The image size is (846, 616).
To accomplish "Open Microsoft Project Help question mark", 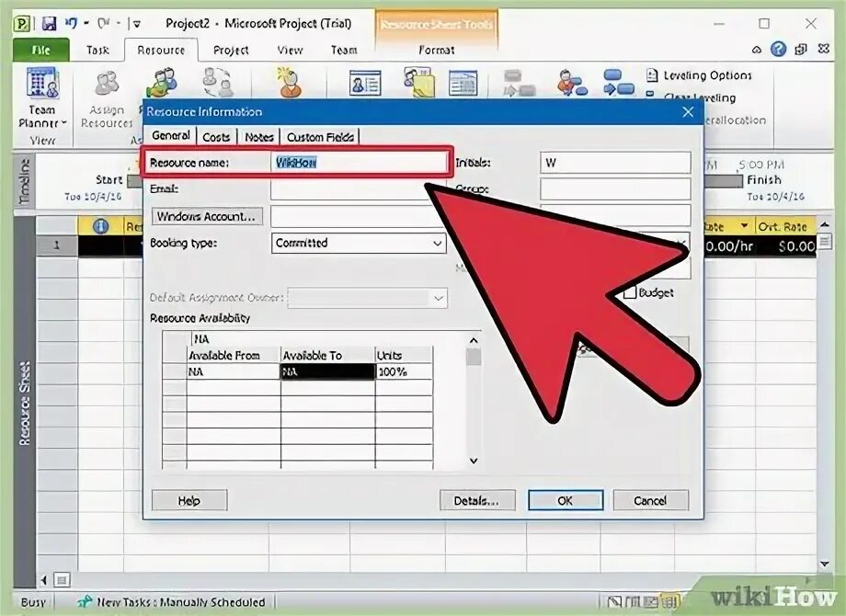I will pyautogui.click(x=778, y=50).
